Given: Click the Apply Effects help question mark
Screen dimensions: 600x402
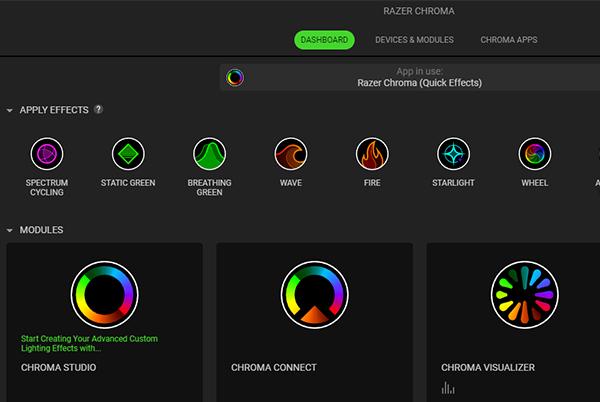Looking at the screenshot, I should 98,109.
